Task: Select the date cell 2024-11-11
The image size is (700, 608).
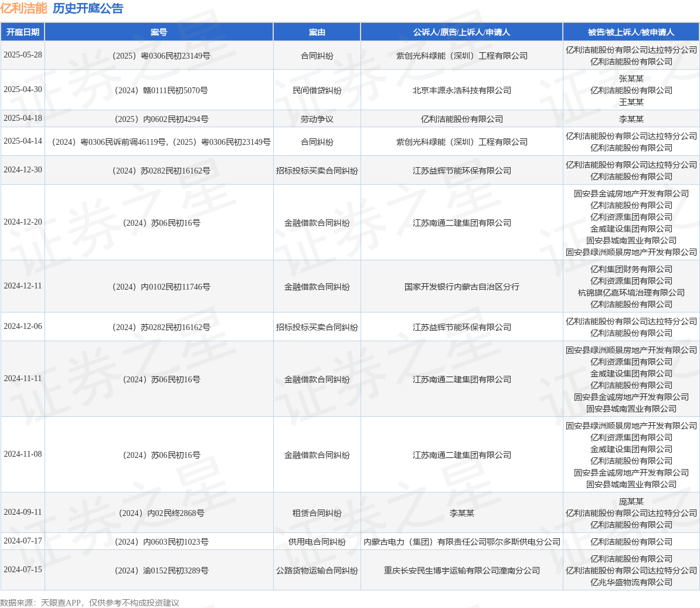Action: (23, 379)
